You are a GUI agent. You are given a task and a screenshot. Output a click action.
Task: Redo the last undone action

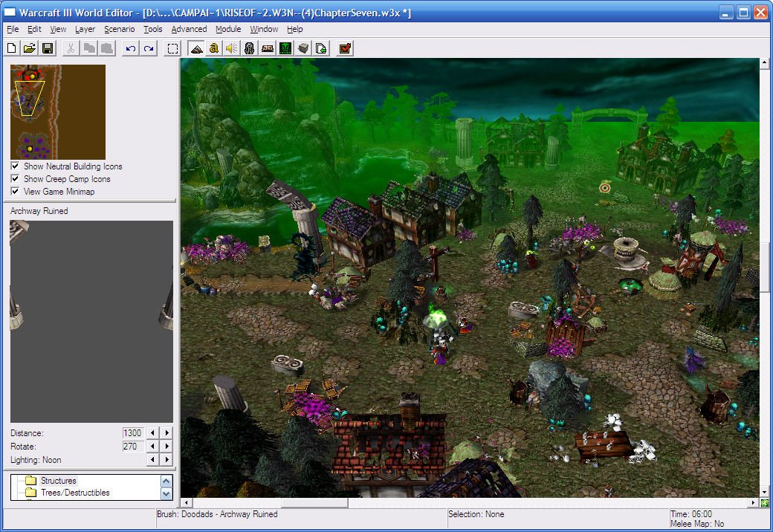[x=149, y=48]
